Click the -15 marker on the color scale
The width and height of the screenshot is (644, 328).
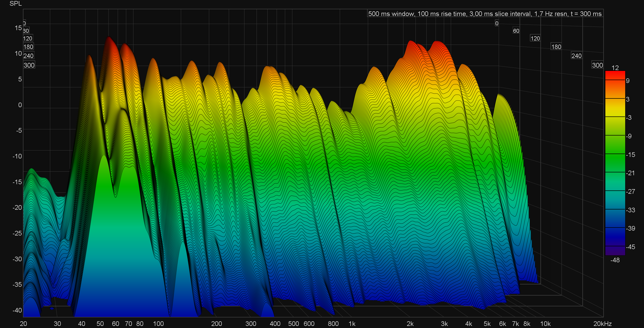point(630,155)
